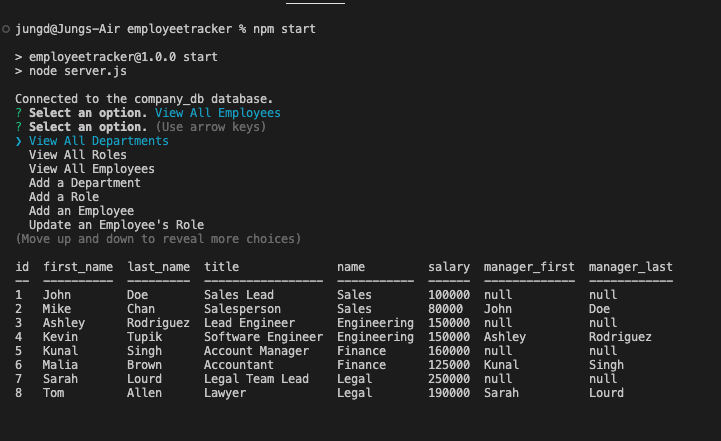Select 'View All Employees' in the choices list
Screen dimensions: 721x441
[x=92, y=169]
